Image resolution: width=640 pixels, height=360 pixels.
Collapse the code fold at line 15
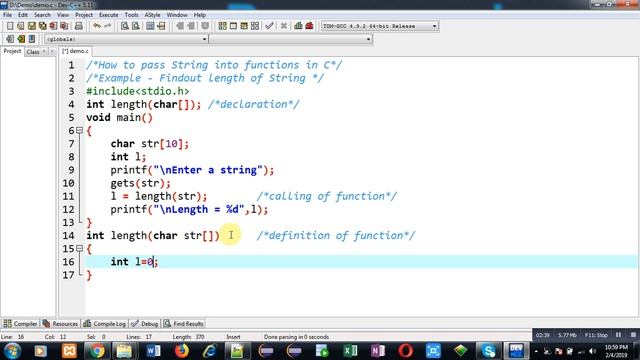tap(79, 248)
